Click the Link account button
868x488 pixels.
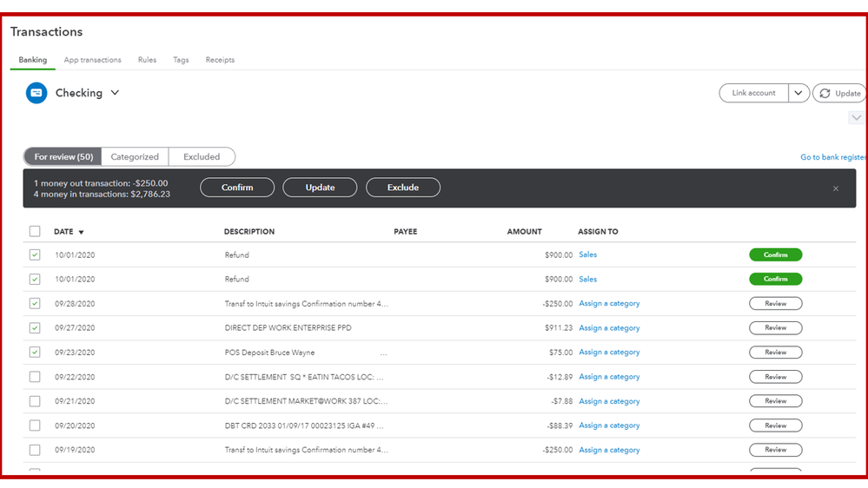pyautogui.click(x=754, y=93)
